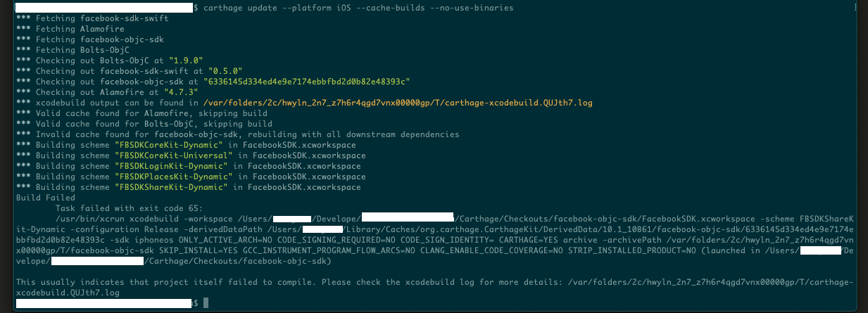
Task: Click the facebook-sdk-swift version "0.5.0"
Action: pos(225,71)
